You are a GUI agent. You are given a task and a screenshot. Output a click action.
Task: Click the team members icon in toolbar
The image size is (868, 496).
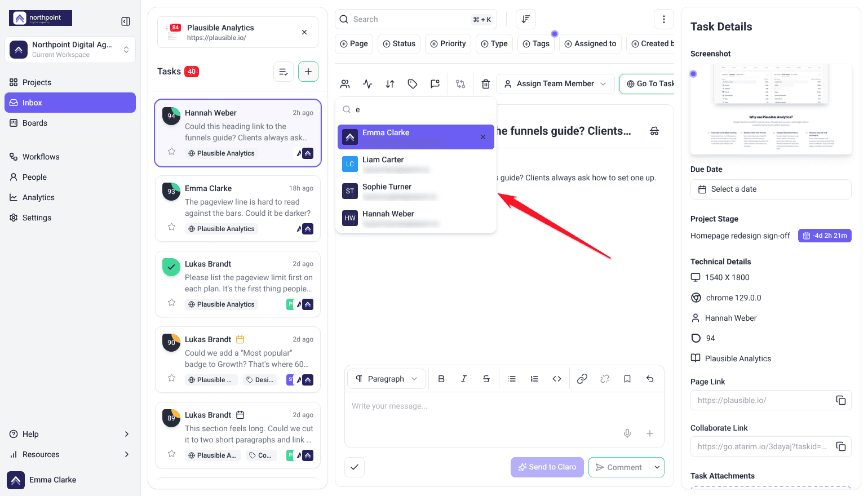tap(345, 84)
